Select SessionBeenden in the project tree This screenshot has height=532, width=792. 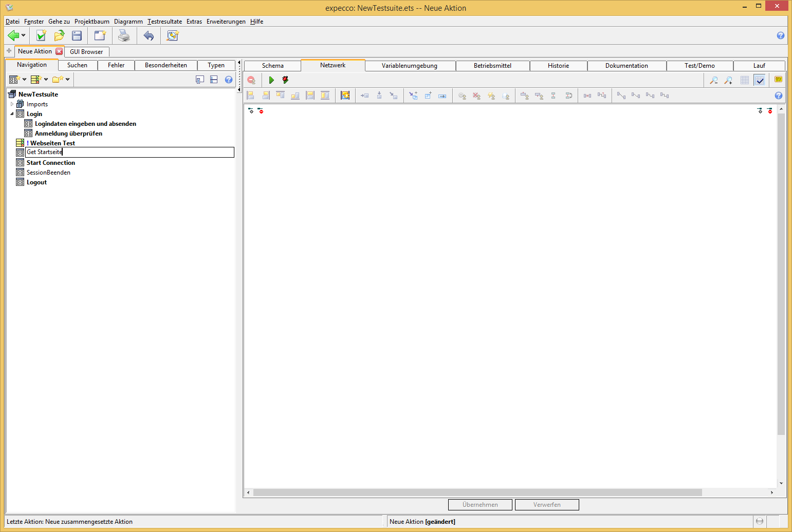tap(48, 173)
